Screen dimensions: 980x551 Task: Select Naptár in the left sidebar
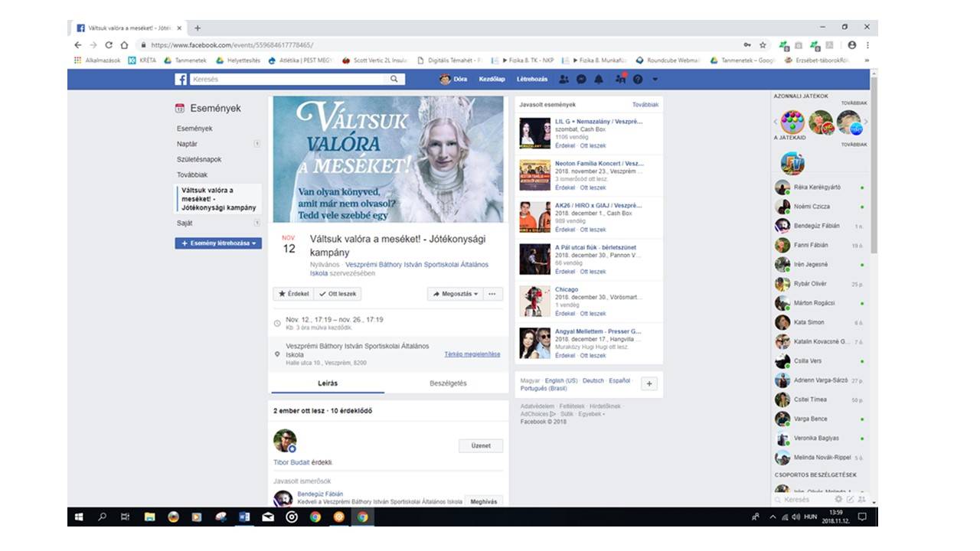tap(187, 144)
